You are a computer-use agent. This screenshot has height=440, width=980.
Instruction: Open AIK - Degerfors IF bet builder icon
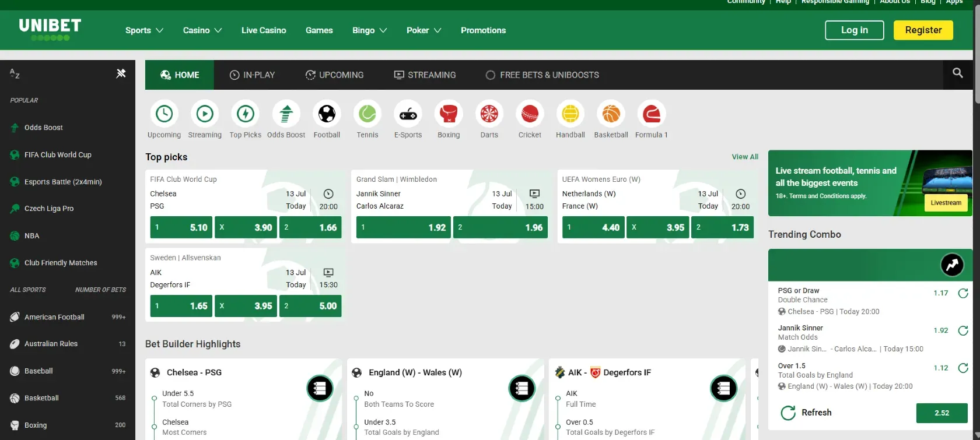tap(723, 388)
